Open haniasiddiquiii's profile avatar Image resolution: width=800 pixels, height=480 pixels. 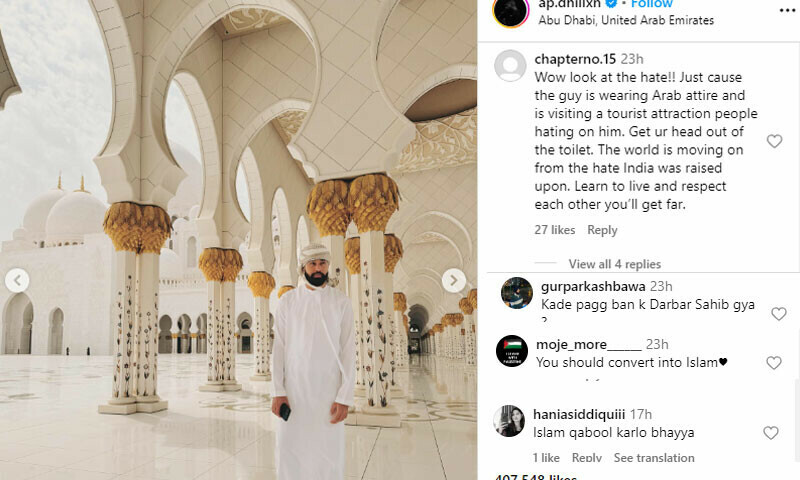point(509,421)
